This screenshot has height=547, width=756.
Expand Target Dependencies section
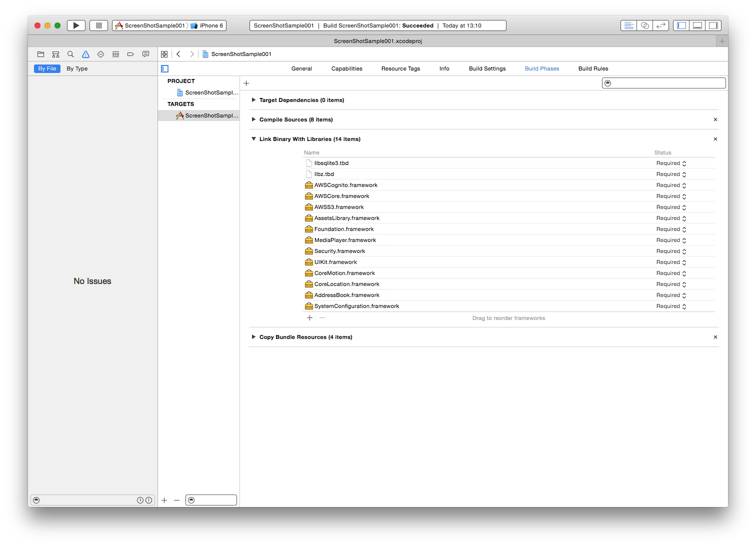point(254,100)
